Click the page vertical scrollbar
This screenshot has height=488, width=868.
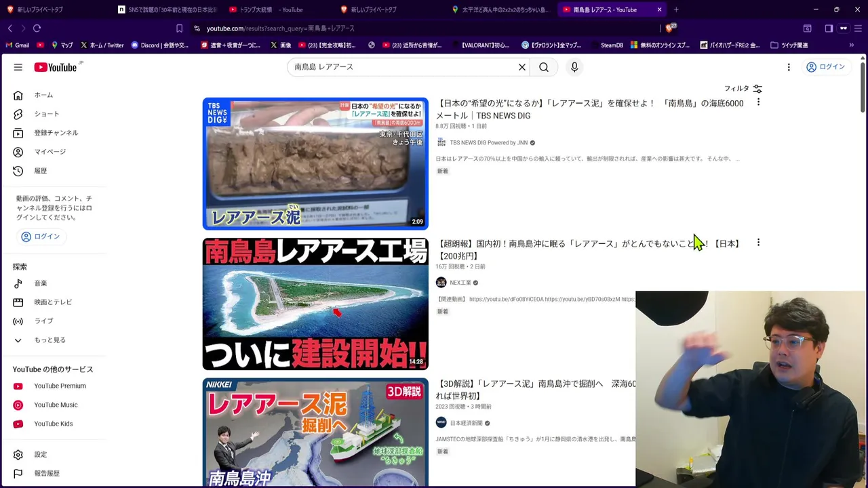click(863, 88)
